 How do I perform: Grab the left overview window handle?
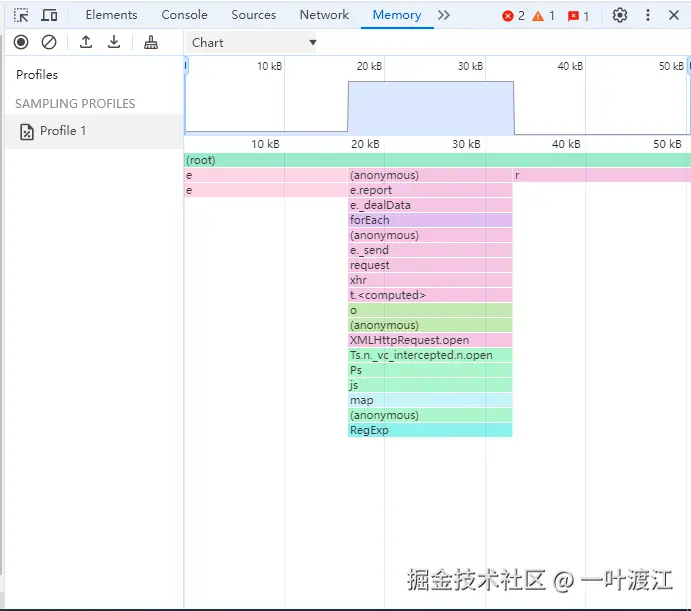point(186,66)
